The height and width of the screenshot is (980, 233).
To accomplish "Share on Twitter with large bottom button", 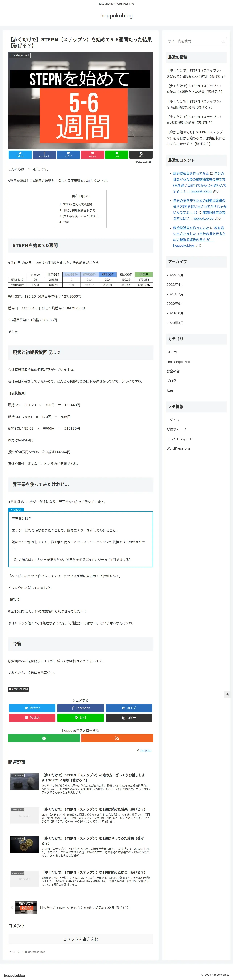I will 32,708.
